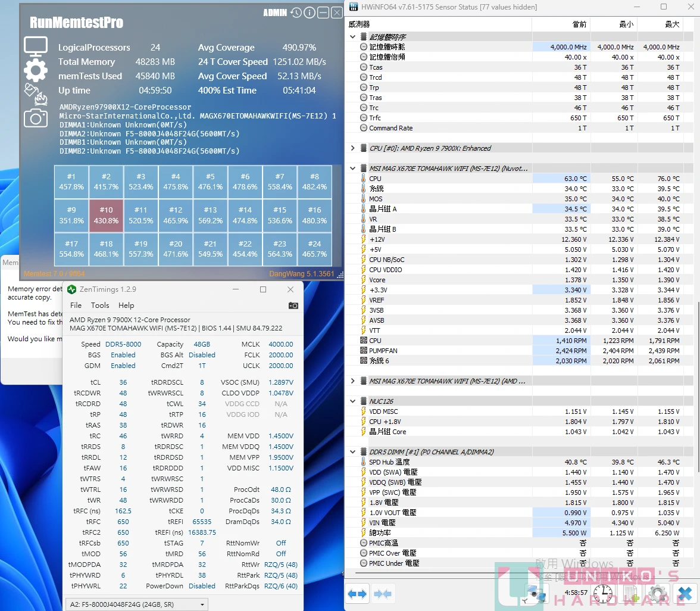
Task: Open the history icon in RunMemtestPro
Action: (296, 13)
